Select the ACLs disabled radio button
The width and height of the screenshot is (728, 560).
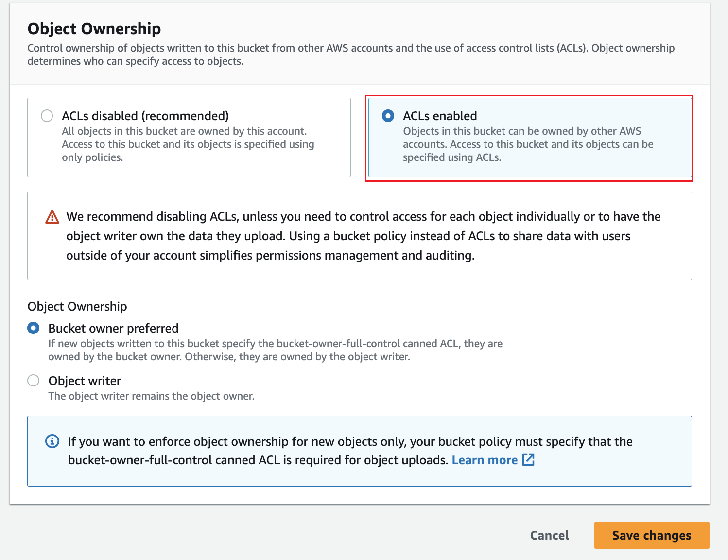tap(47, 116)
